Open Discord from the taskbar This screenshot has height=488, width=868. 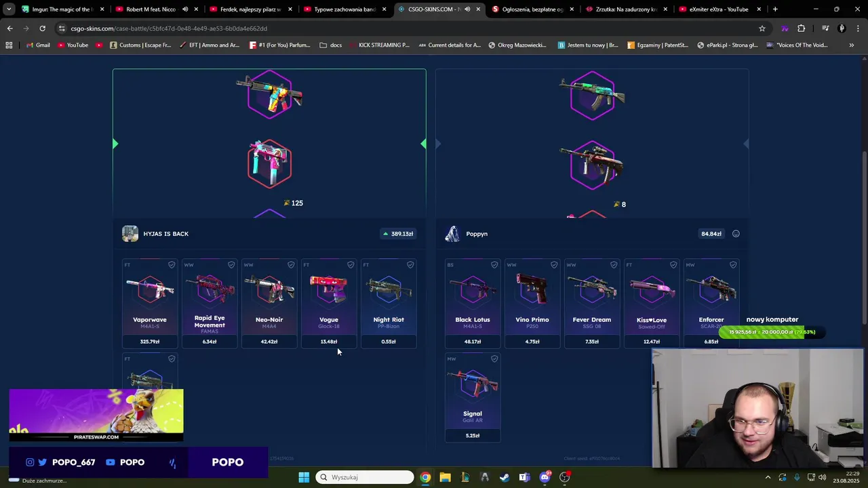[x=545, y=477]
